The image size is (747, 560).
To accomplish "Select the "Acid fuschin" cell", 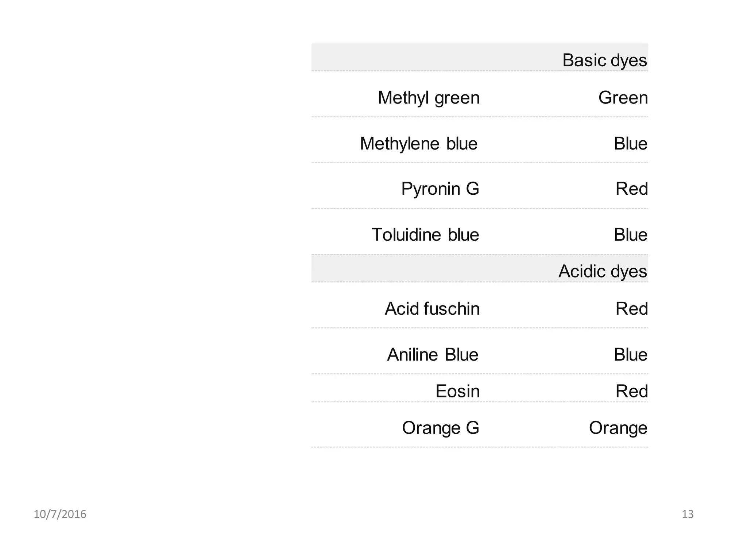I will [432, 309].
